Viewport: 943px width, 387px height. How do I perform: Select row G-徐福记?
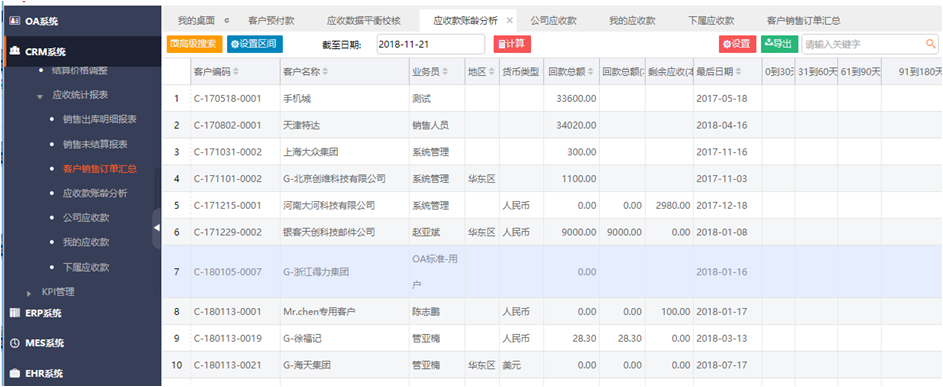(x=552, y=338)
